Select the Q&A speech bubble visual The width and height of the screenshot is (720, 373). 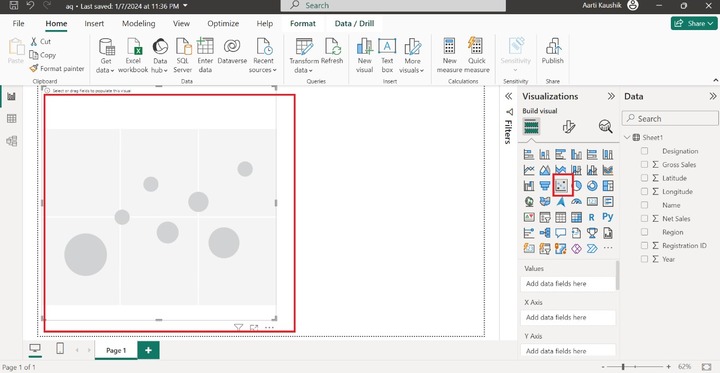[561, 233]
